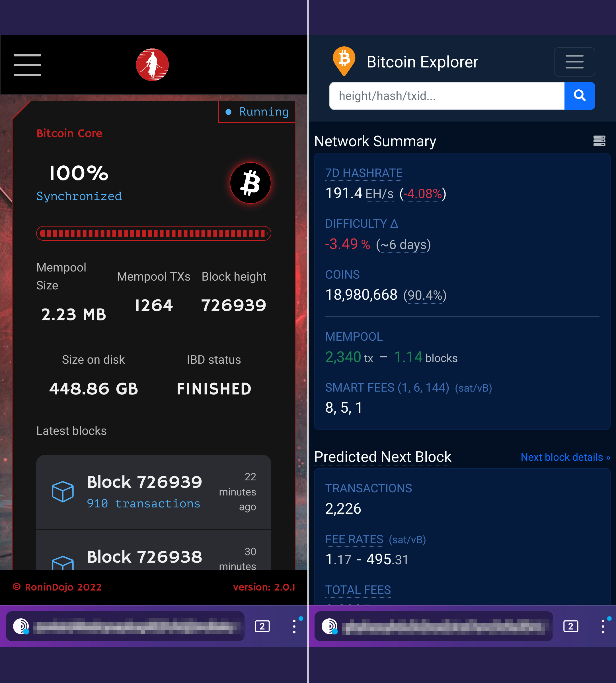Viewport: 616px width, 683px height.
Task: Click the Running status badge
Action: pos(257,112)
